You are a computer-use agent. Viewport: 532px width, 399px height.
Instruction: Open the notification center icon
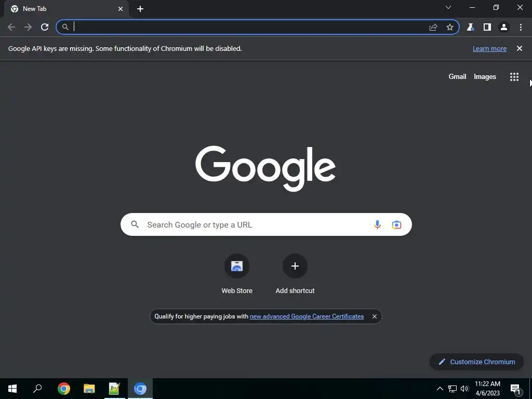(x=515, y=389)
